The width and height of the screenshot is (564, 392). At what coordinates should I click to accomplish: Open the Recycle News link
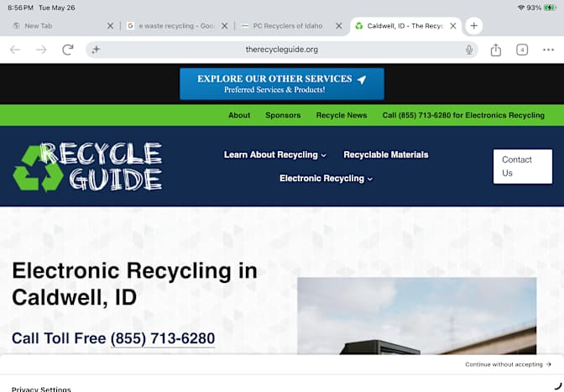[x=342, y=116]
